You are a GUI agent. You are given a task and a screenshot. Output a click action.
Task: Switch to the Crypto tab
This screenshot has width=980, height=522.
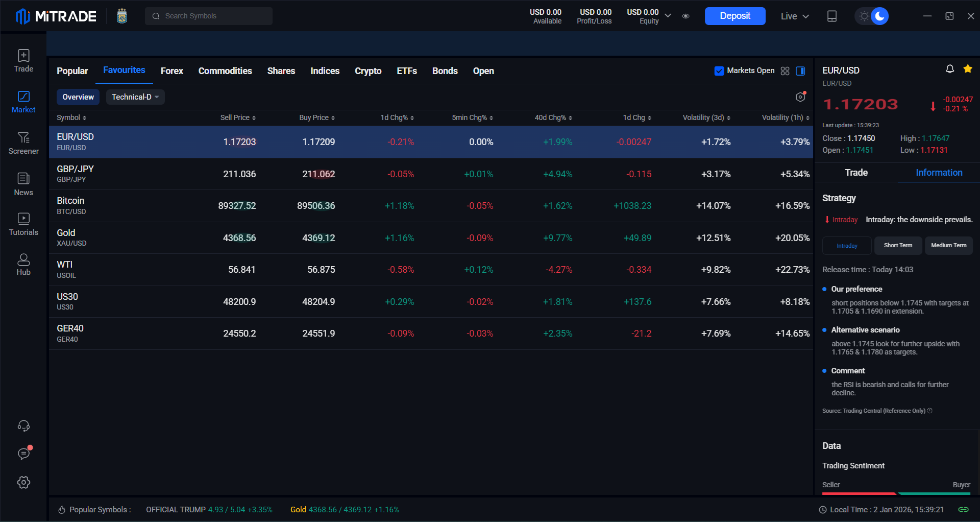[368, 71]
